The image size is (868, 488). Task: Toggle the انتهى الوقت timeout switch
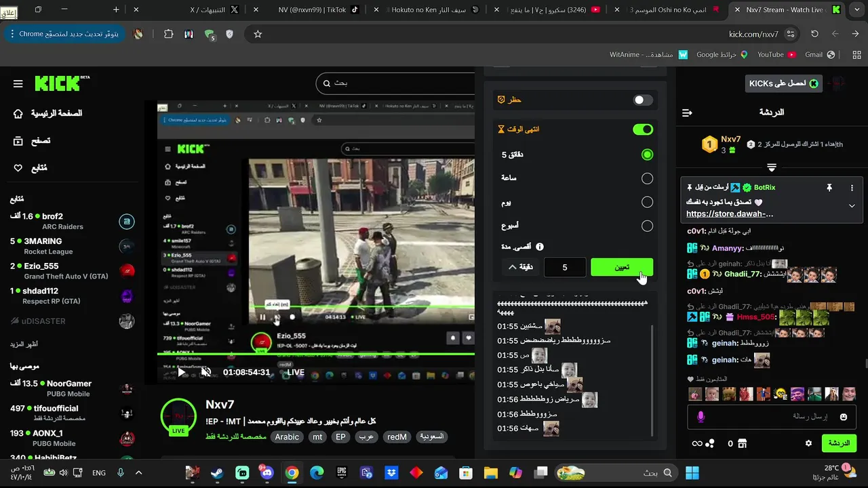point(643,129)
